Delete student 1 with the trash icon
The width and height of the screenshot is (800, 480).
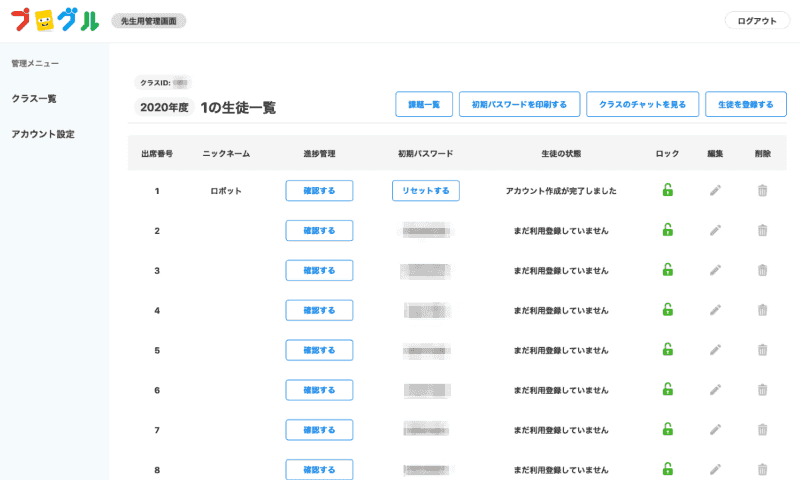click(x=762, y=191)
